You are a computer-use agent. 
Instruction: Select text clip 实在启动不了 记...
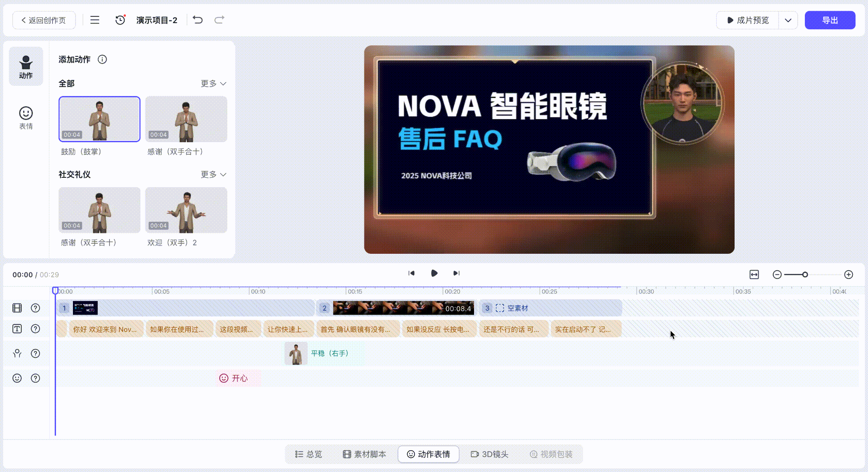point(586,329)
